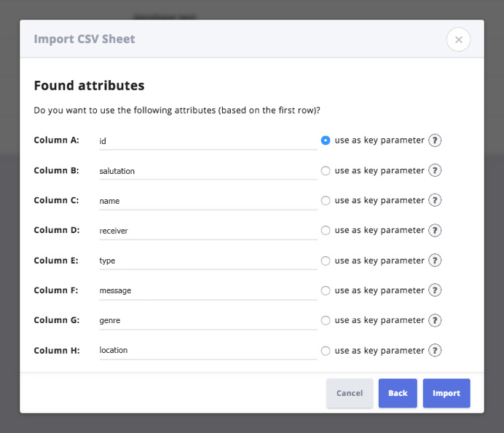Open help icon for Column G genre row
504x433 pixels.
(435, 320)
